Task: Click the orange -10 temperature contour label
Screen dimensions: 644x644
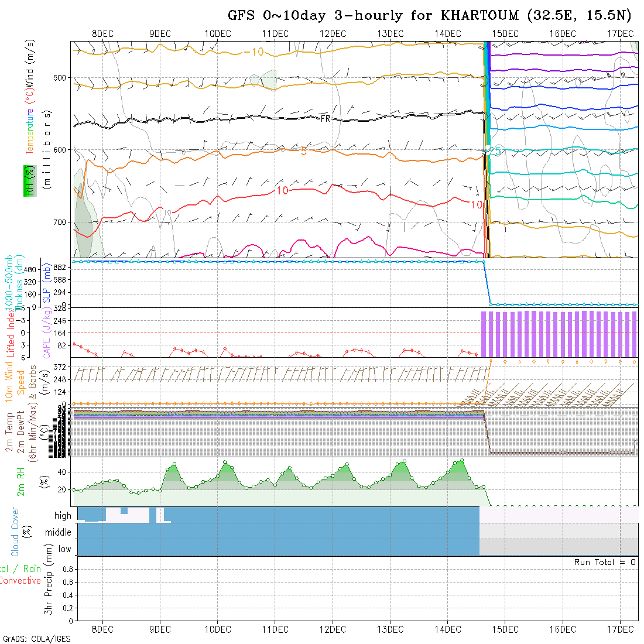Action: point(254,52)
